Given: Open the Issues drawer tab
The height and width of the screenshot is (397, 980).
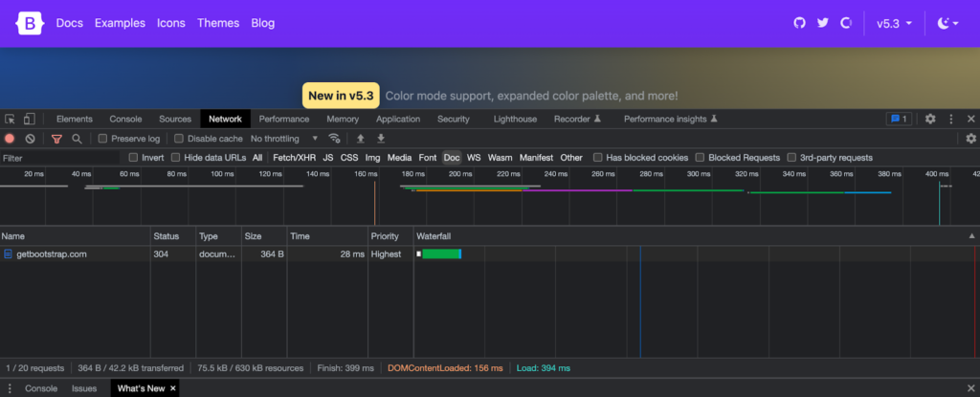Looking at the screenshot, I should pos(84,388).
